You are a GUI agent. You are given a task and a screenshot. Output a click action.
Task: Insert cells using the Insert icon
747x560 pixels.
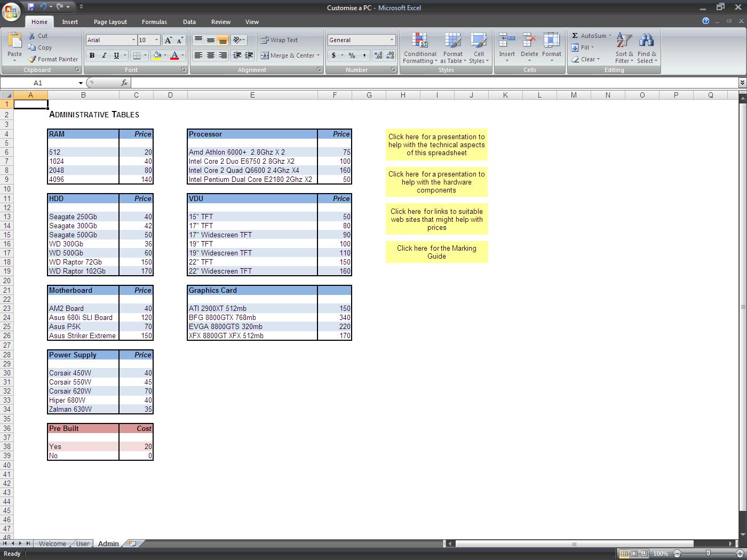coord(507,41)
